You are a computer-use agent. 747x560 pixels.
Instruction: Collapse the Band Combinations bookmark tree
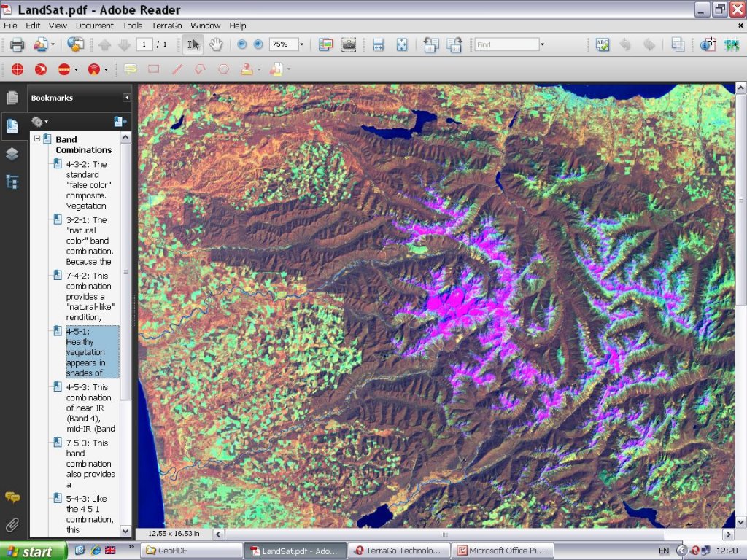point(37,139)
